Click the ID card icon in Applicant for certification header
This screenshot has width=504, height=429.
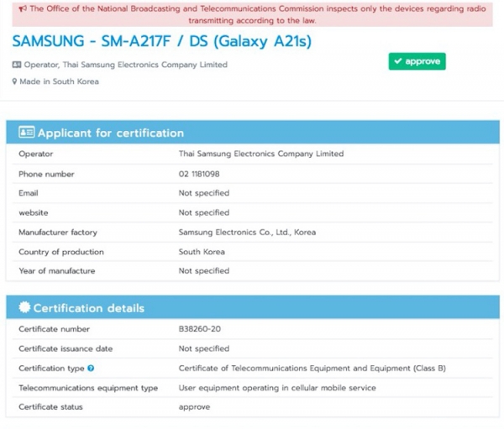(26, 133)
